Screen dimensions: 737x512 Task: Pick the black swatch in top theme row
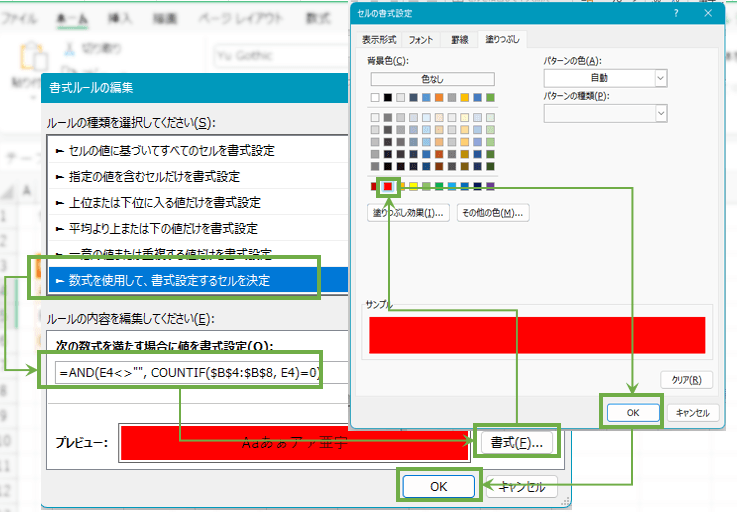pos(388,97)
